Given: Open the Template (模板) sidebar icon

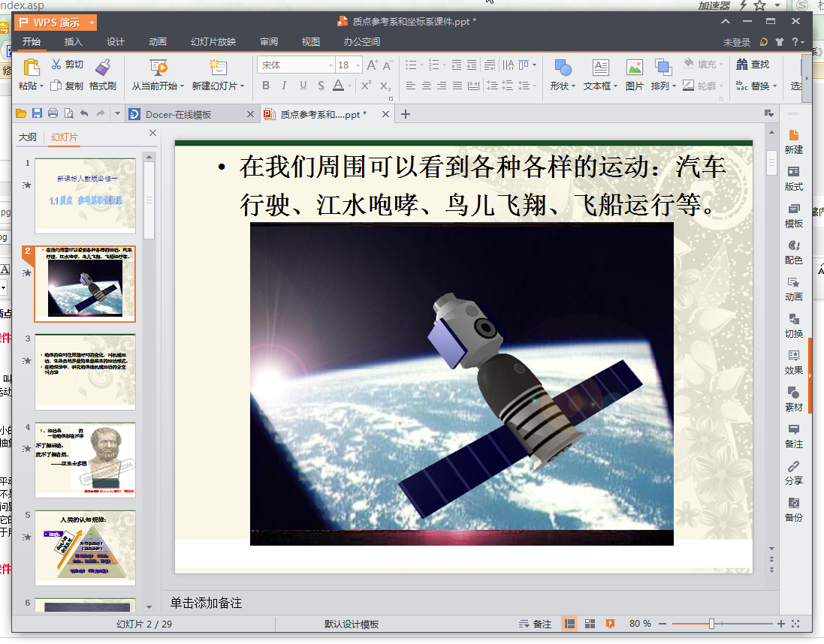Looking at the screenshot, I should pos(793,209).
